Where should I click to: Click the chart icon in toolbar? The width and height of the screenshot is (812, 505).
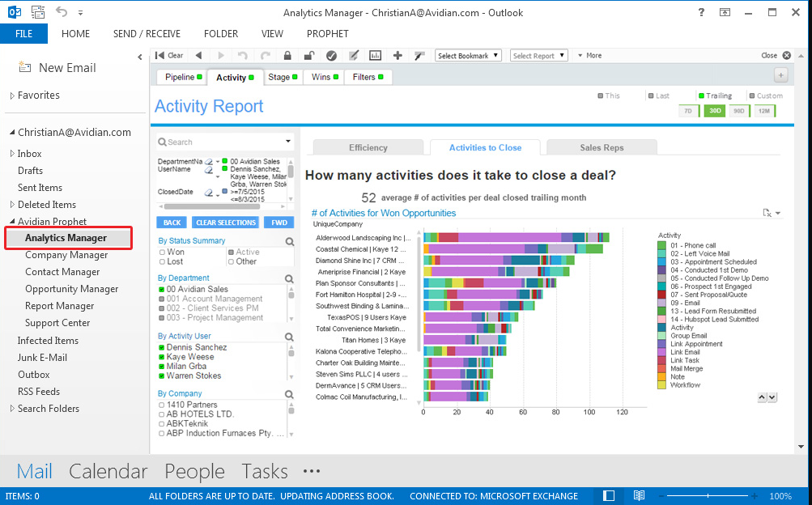pyautogui.click(x=376, y=55)
